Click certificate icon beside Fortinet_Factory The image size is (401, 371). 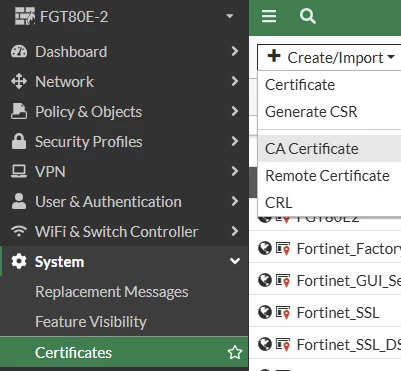[x=283, y=248]
